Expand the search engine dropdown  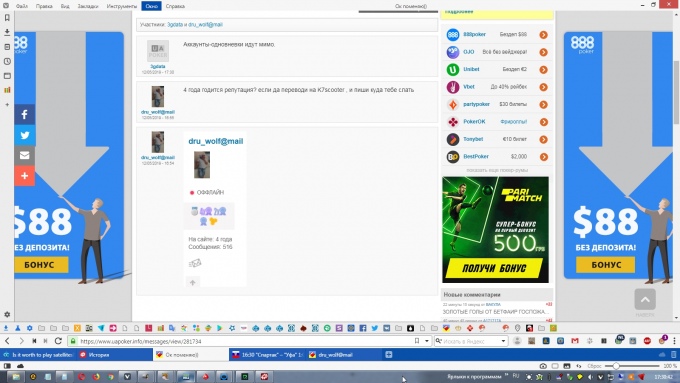tap(503, 341)
